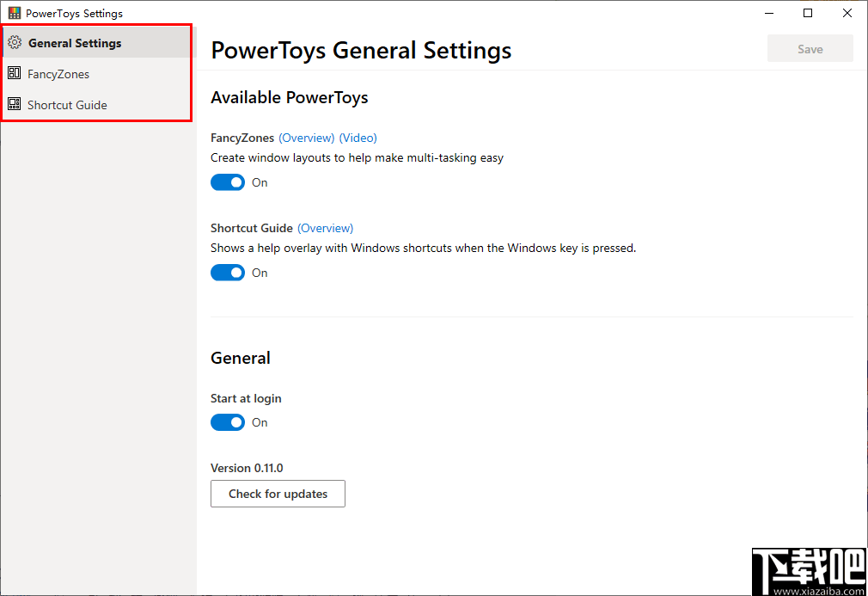This screenshot has width=868, height=596.
Task: Select General Settings in the sidebar
Action: 74,42
